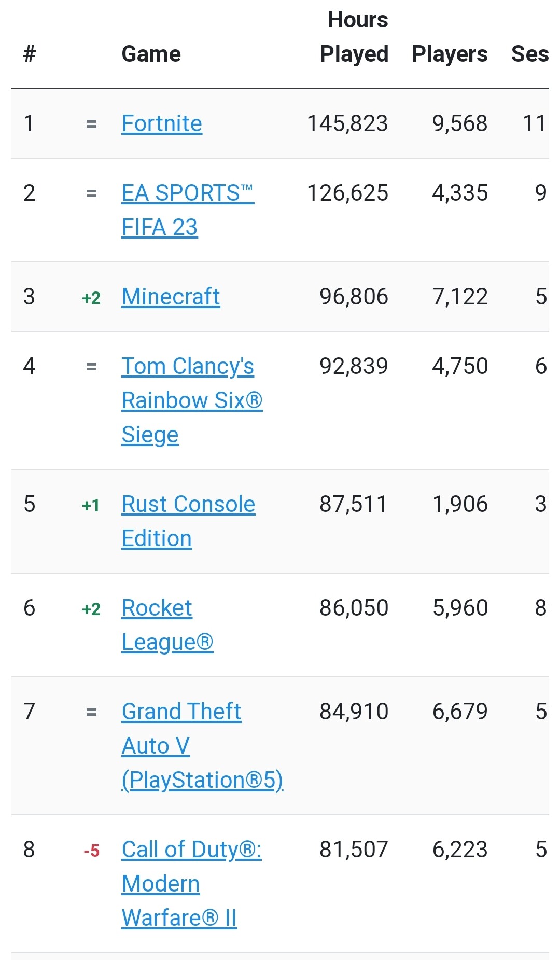Click the +2 rank change beside Rocket League

click(91, 609)
